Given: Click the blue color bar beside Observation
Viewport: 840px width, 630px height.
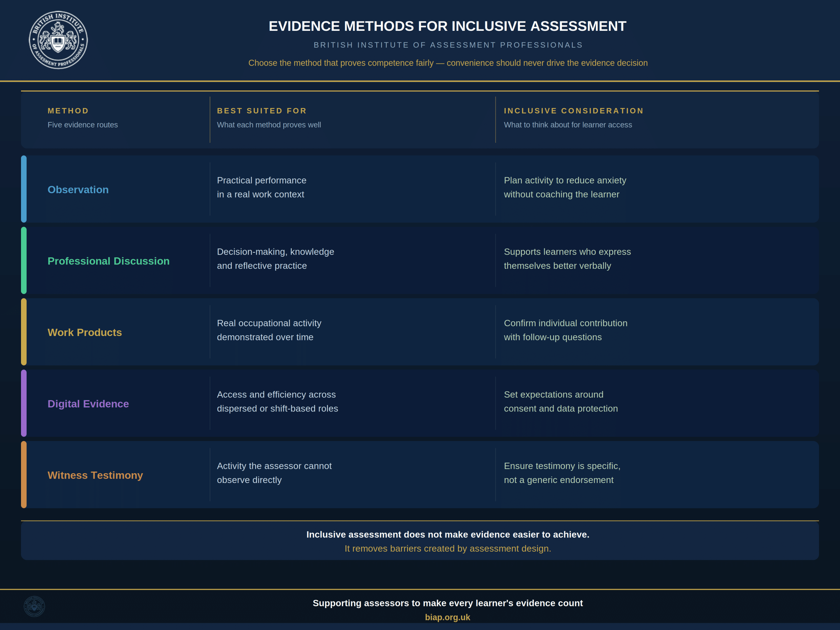Looking at the screenshot, I should pos(24,189).
